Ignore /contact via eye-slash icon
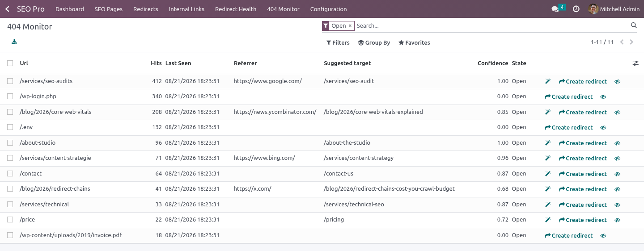644x251 pixels. pos(618,174)
